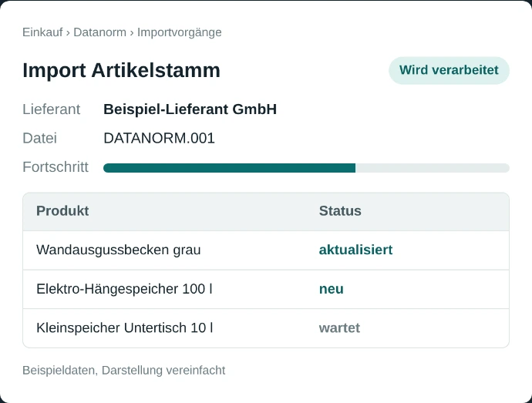This screenshot has height=403, width=532.
Task: Select the Importvorgänge breadcrumb
Action: tap(180, 32)
